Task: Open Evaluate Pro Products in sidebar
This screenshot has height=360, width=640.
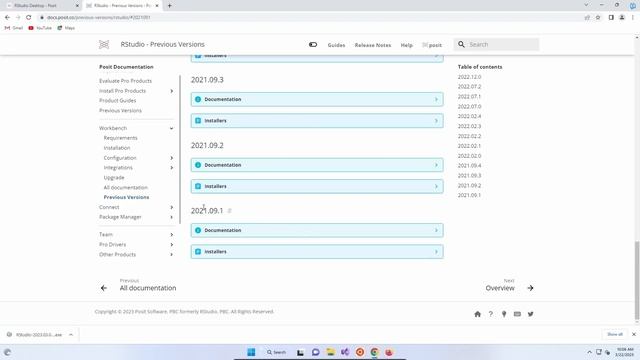Action: point(125,81)
